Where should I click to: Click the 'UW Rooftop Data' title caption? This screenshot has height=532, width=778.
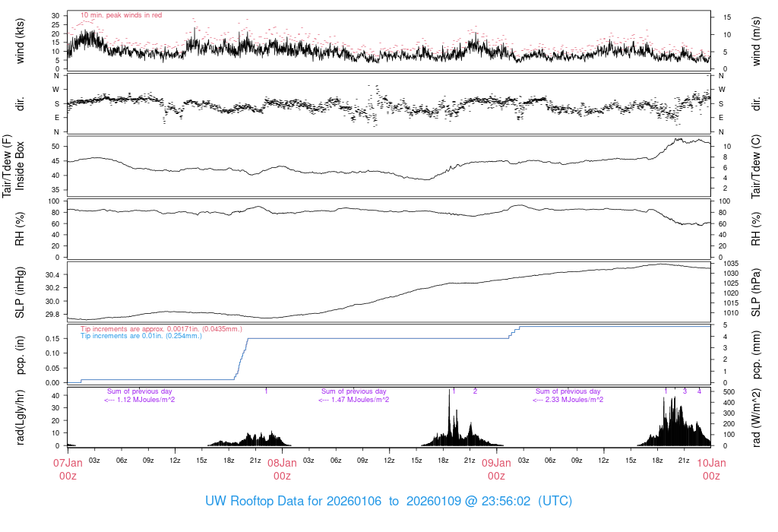(x=388, y=501)
